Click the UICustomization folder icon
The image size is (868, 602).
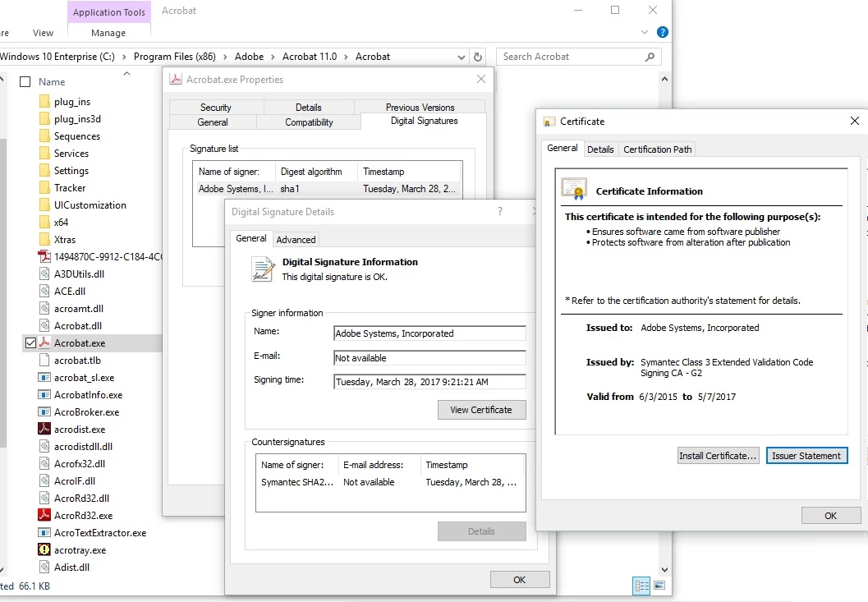tap(44, 205)
